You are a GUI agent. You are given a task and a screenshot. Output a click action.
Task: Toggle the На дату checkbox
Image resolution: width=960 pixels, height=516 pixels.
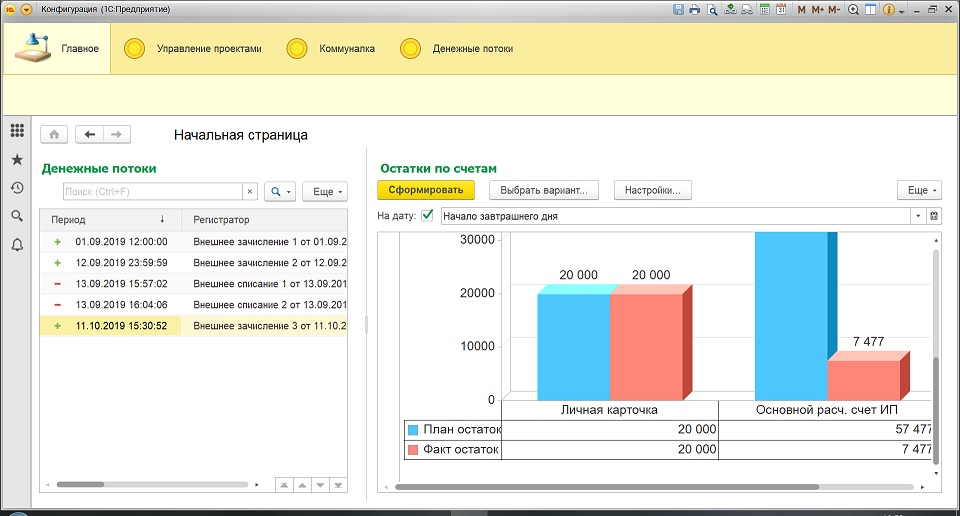[427, 215]
